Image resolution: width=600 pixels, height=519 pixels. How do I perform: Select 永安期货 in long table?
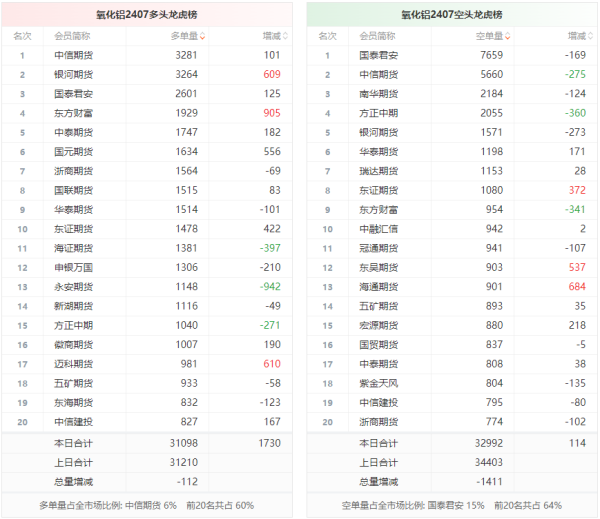coord(73,287)
